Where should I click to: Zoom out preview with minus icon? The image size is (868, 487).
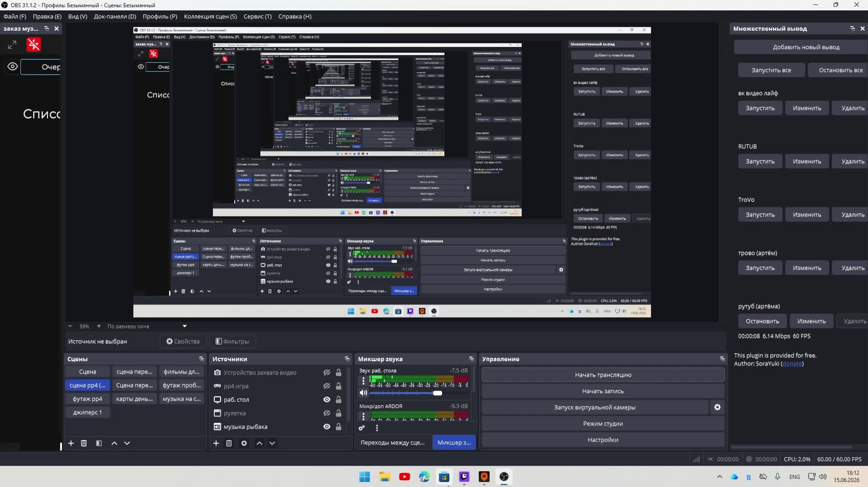70,326
